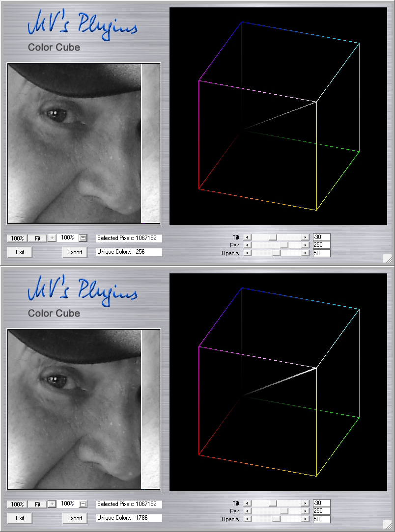
Task: Click the Opacity slider thumb in the 1786 colors window
Action: [276, 519]
